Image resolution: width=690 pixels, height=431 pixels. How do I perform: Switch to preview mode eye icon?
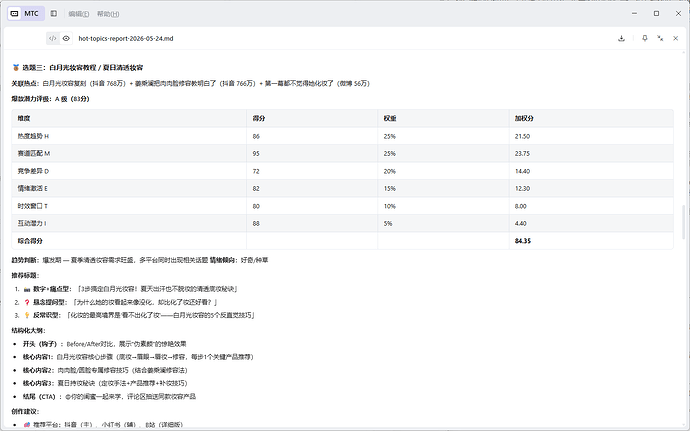click(x=66, y=38)
